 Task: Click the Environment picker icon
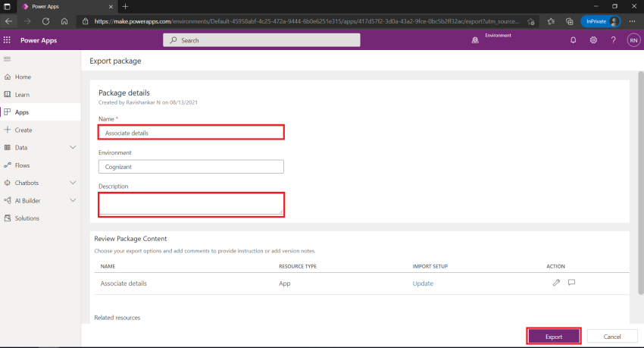(475, 40)
